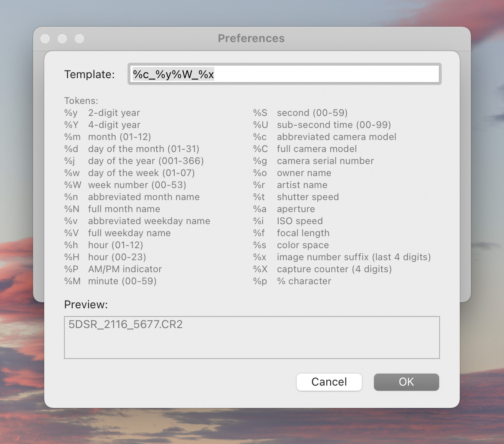Image resolution: width=504 pixels, height=444 pixels.
Task: Click the %X token code
Action: tap(260, 269)
